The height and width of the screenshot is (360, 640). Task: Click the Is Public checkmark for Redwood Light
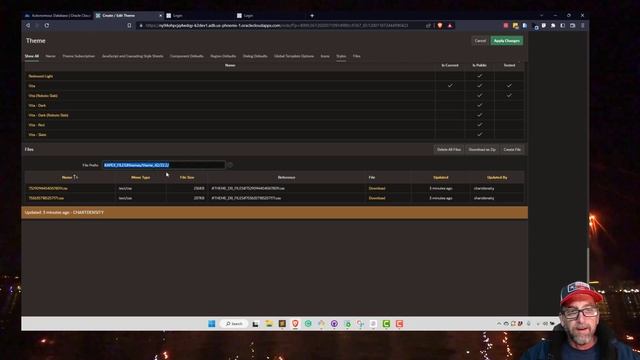tap(480, 76)
